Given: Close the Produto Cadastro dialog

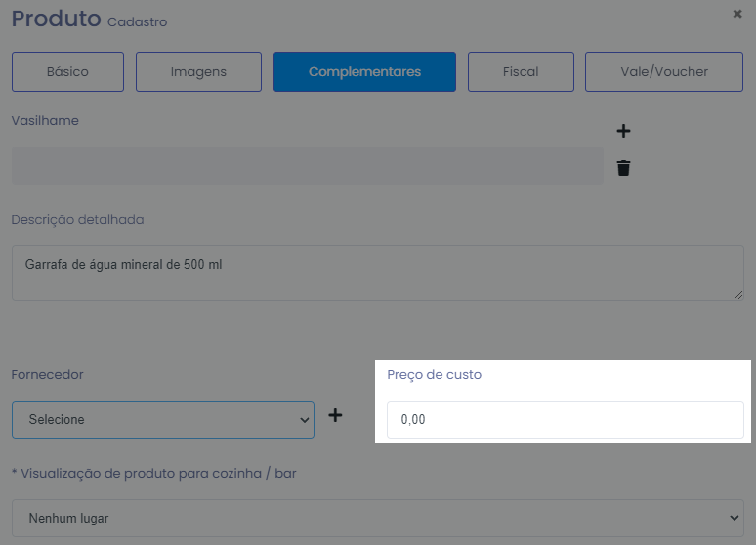Looking at the screenshot, I should pos(737,14).
